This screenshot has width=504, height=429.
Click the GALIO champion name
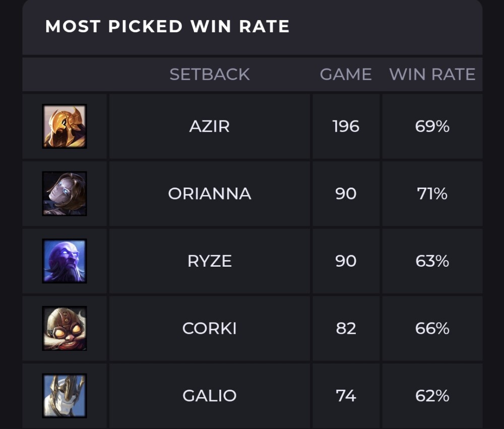[210, 396]
